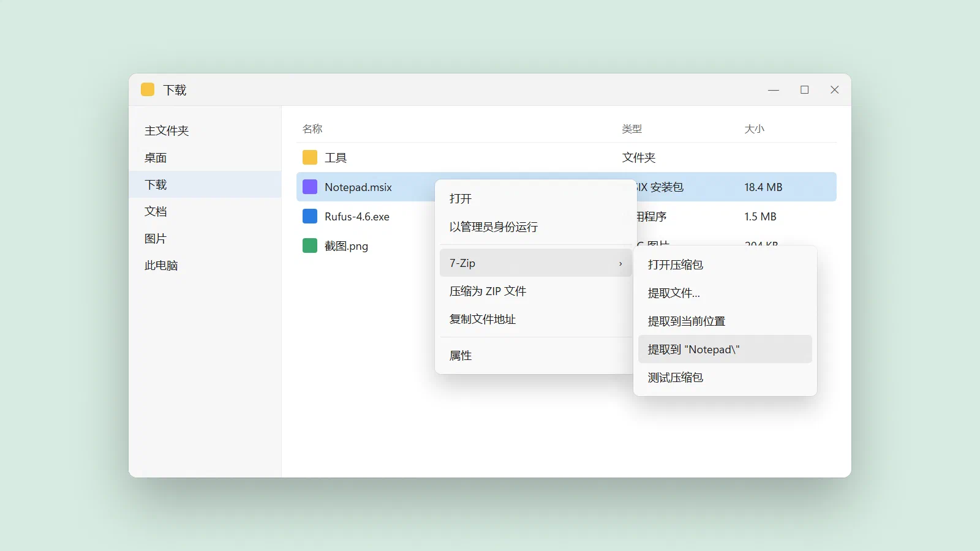Select 此电脑 in the sidebar

coord(205,265)
